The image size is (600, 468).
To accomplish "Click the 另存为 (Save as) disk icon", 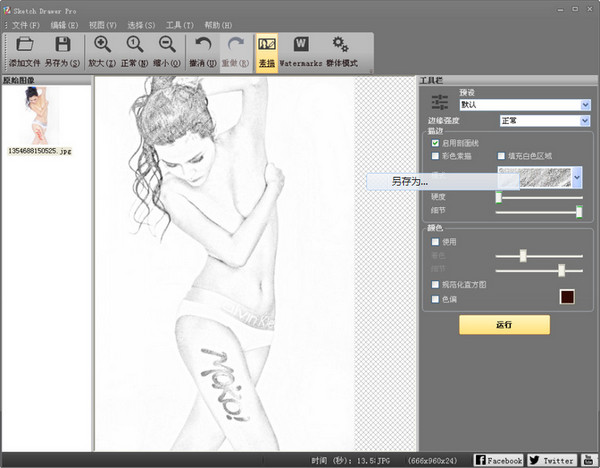I will tap(62, 45).
